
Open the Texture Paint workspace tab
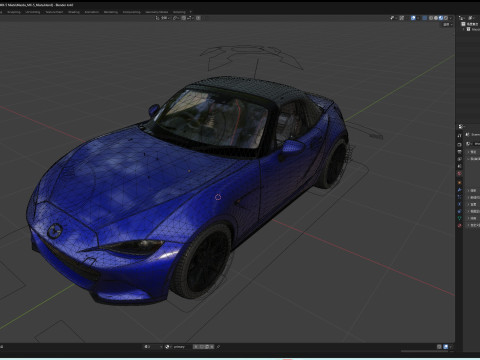[54, 12]
